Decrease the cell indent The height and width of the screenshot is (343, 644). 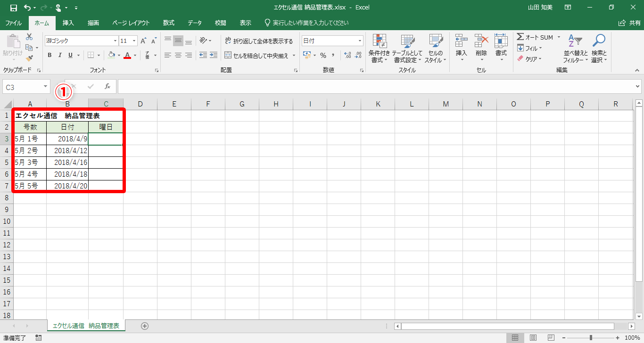click(x=203, y=55)
